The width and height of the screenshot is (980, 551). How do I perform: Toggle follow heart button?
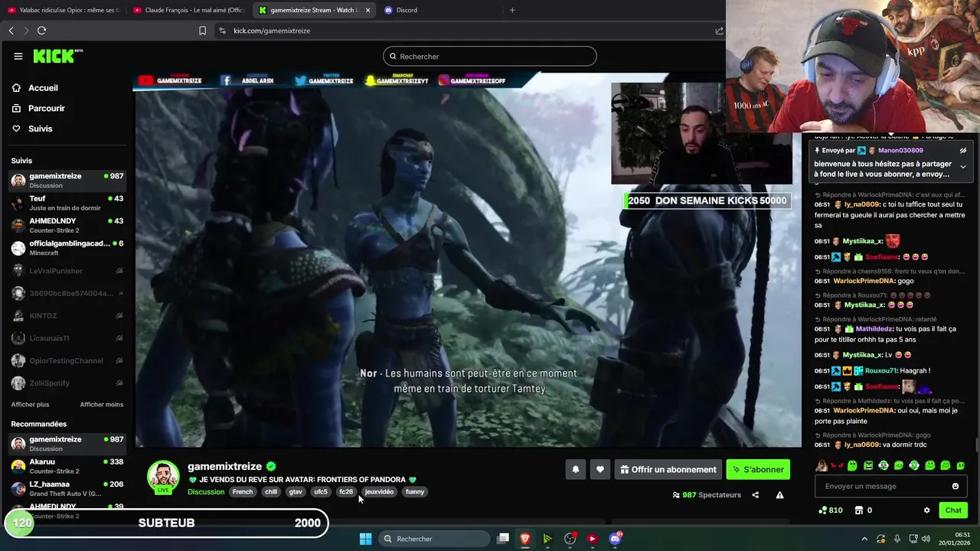click(x=600, y=469)
